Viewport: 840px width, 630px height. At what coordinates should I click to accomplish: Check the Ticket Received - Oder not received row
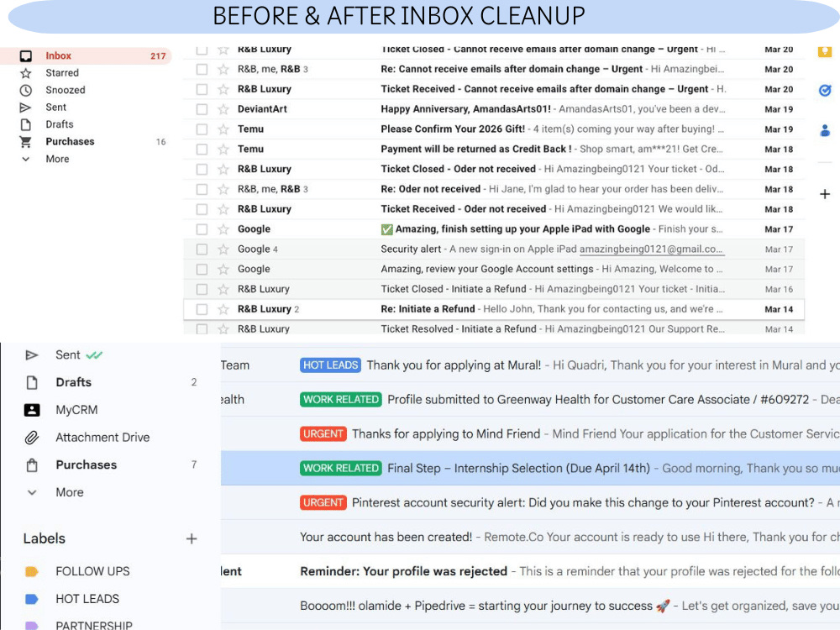click(202, 209)
